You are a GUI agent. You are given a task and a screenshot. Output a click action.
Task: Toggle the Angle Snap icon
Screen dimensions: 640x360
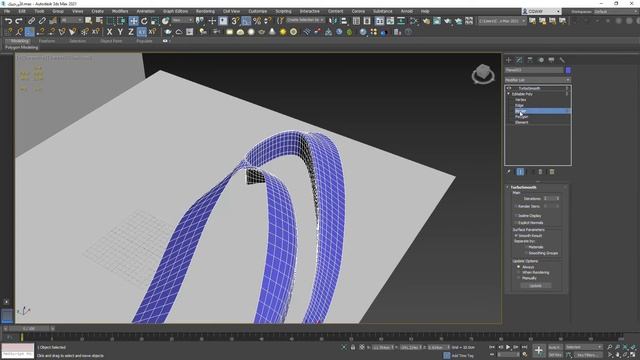pyautogui.click(x=246, y=21)
